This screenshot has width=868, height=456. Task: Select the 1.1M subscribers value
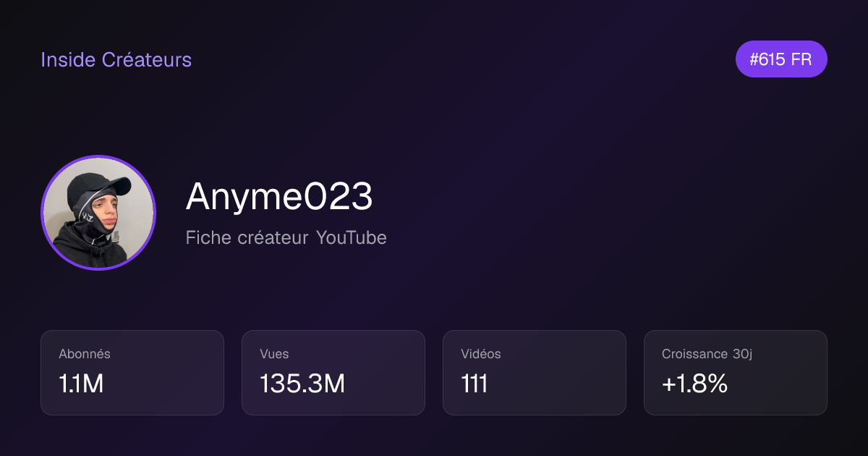(x=81, y=384)
